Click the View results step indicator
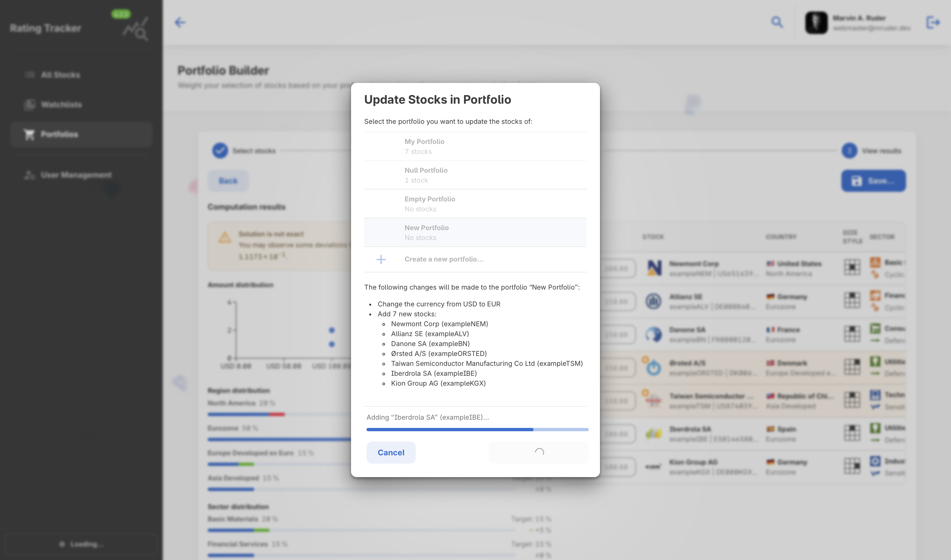Screen dimensions: 951x560 tap(850, 151)
